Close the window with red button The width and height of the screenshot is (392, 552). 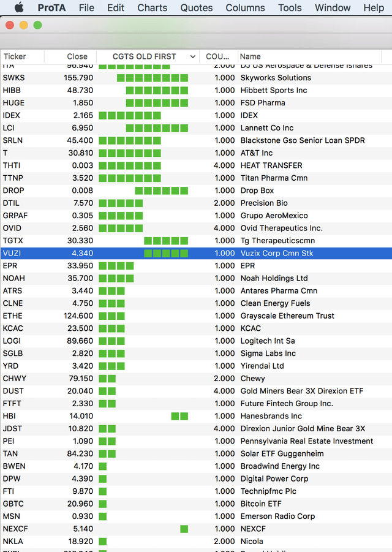pyautogui.click(x=10, y=25)
